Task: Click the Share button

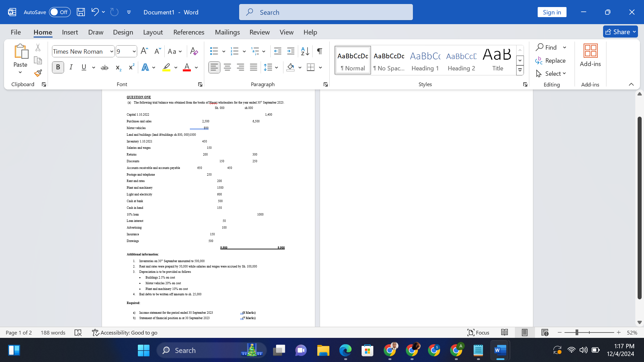Action: click(620, 32)
